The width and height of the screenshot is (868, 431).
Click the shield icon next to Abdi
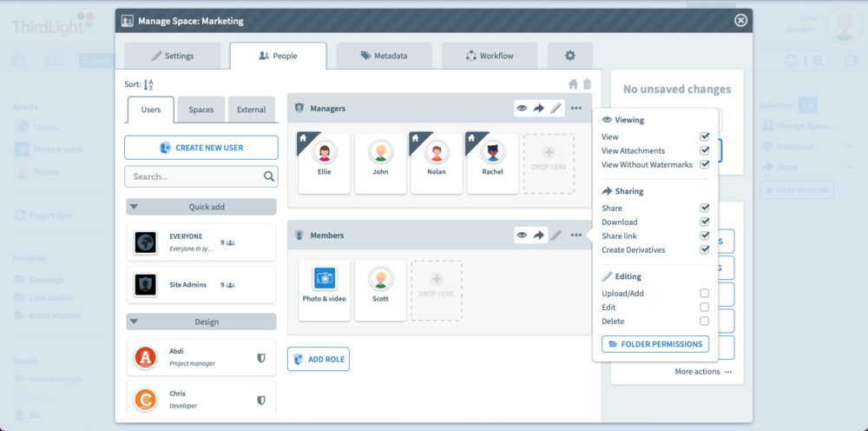pyautogui.click(x=261, y=358)
